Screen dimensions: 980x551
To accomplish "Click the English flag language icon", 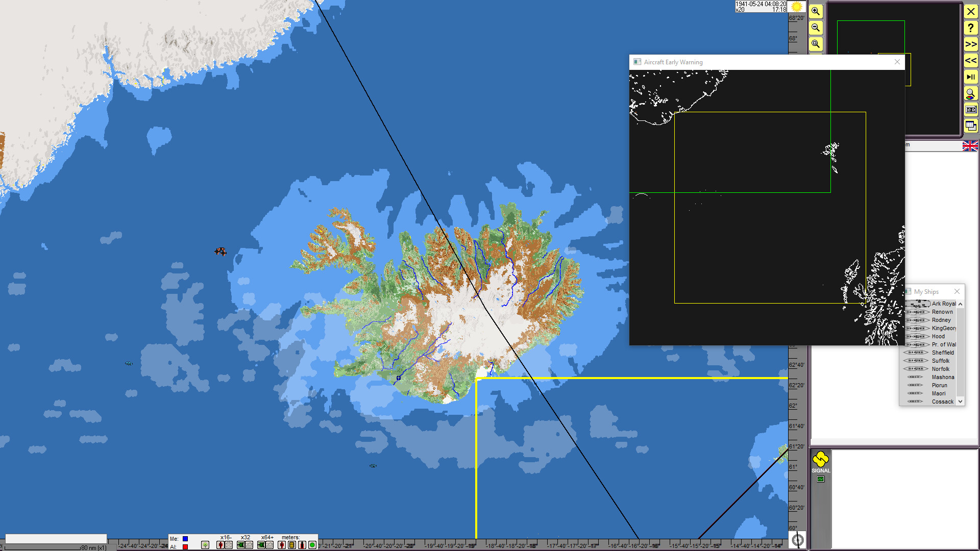I will 970,146.
